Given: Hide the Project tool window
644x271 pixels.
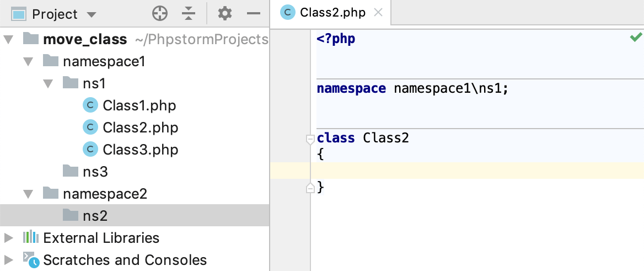Looking at the screenshot, I should pos(254,14).
